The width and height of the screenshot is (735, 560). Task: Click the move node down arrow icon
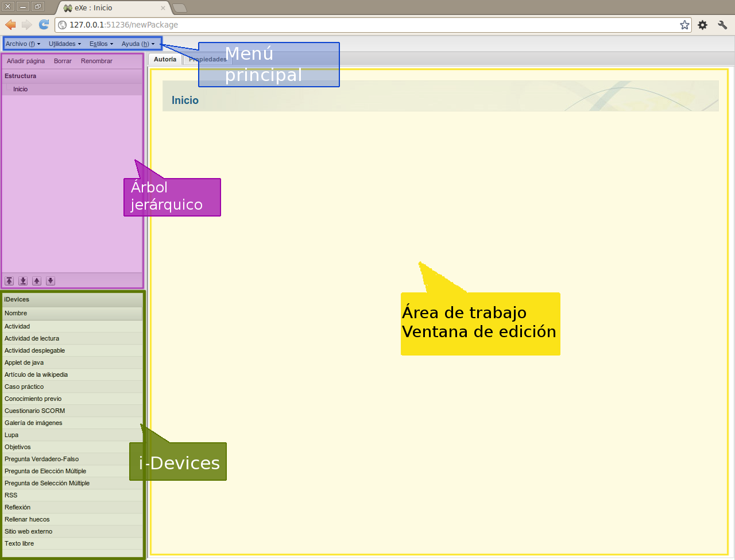[51, 281]
